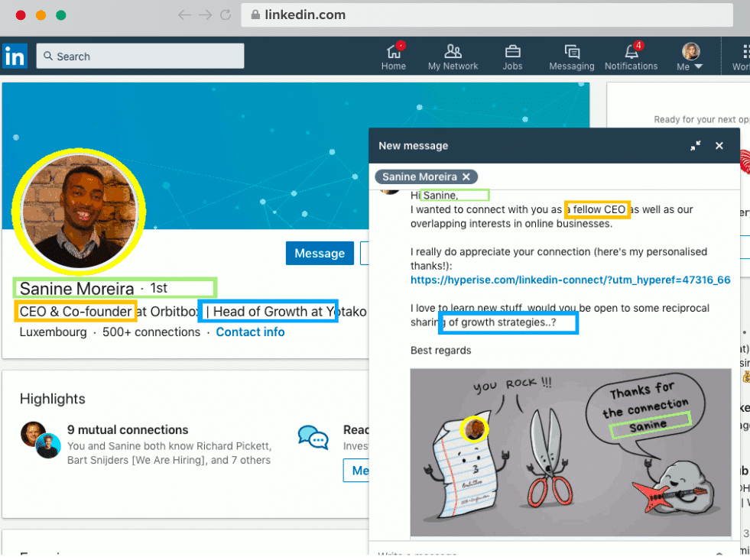Screen dimensions: 750x560
Task: Expand the Me profile dropdown
Action: coord(690,57)
